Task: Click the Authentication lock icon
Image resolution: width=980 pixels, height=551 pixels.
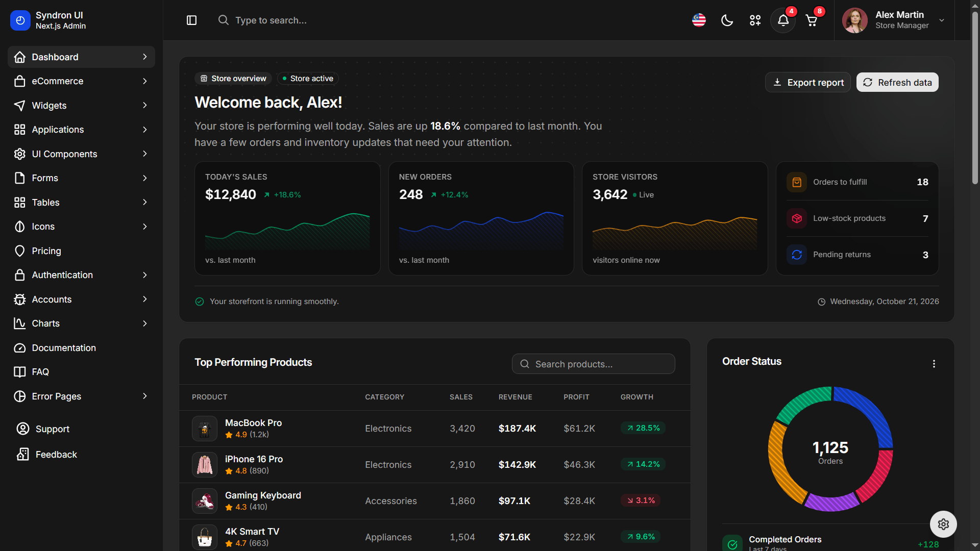Action: [x=19, y=275]
